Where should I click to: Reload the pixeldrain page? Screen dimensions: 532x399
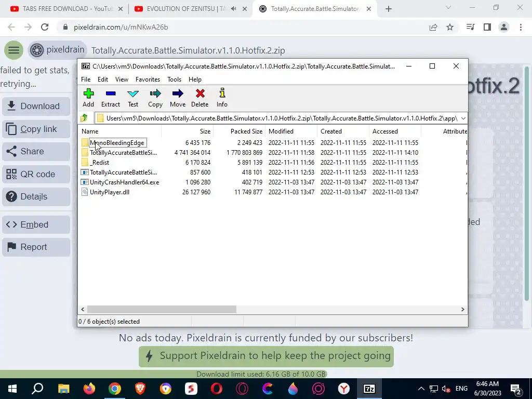point(45,27)
